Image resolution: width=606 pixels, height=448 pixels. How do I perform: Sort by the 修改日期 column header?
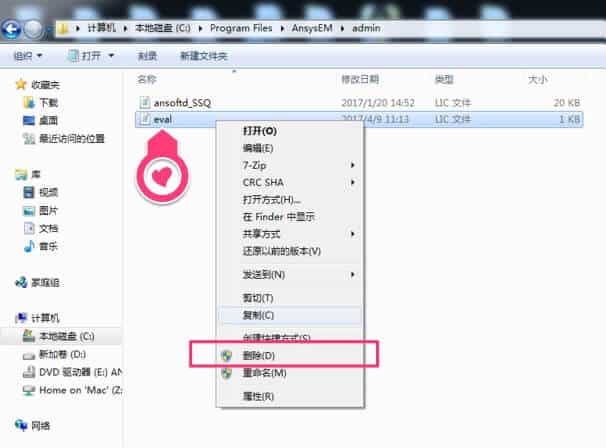[360, 80]
